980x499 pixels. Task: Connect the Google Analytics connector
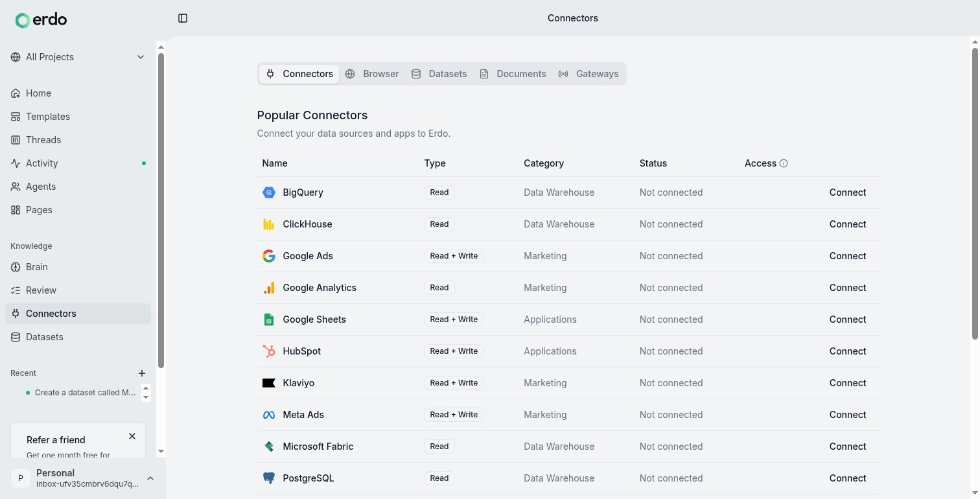848,288
